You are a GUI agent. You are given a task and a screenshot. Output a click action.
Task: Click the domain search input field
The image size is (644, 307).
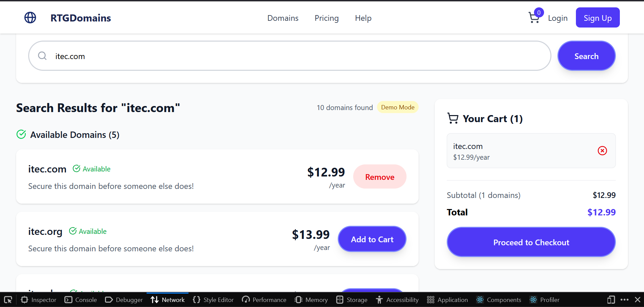[295, 56]
